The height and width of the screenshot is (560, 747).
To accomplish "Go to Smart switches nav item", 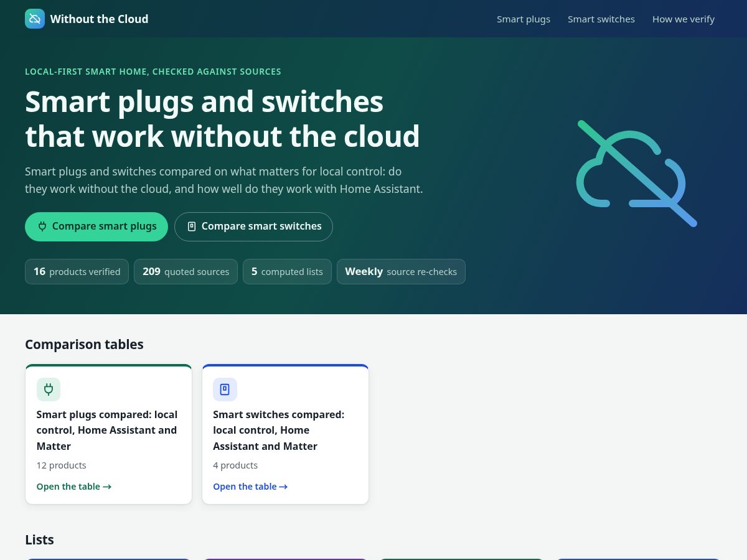I will click(601, 19).
